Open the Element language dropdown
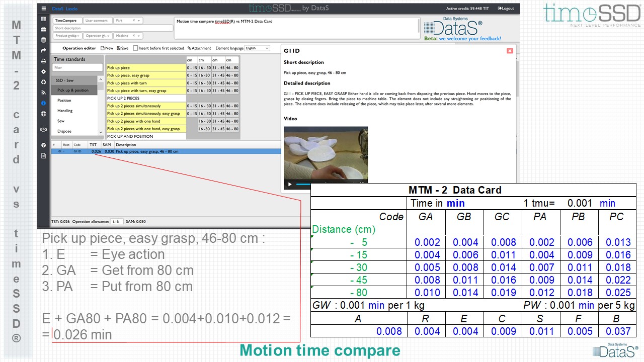 (257, 48)
